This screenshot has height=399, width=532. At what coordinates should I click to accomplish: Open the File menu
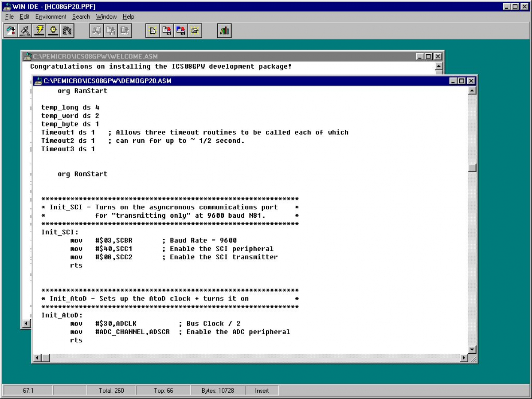[x=8, y=16]
